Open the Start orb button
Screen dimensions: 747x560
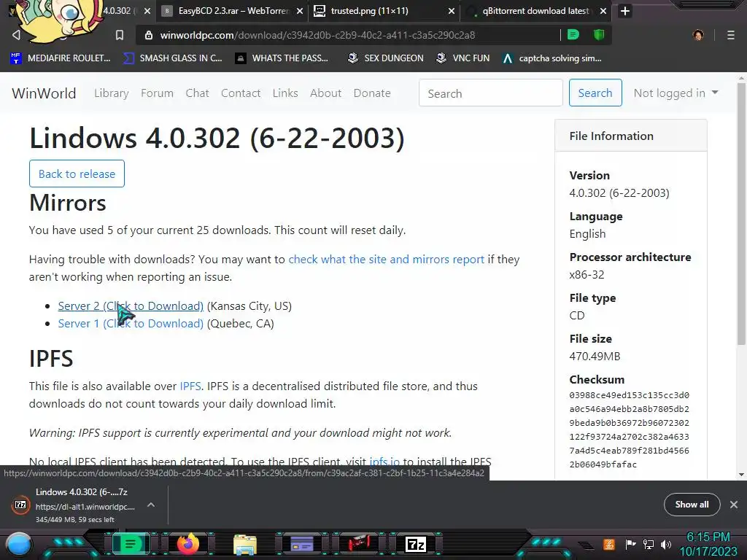(x=18, y=545)
